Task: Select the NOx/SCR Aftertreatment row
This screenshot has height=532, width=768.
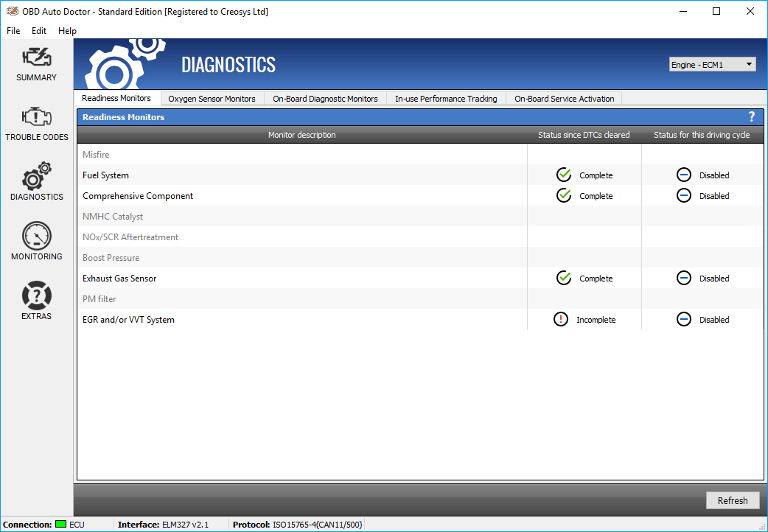Action: coord(420,237)
